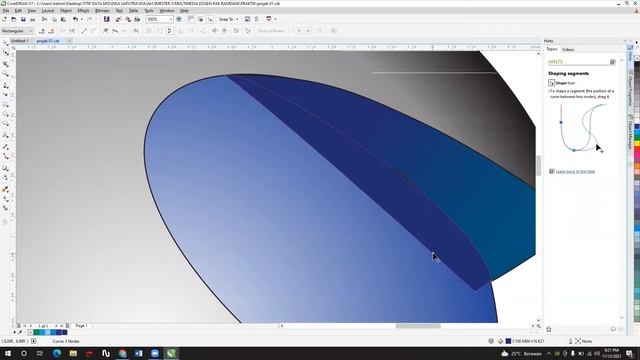
Task: Toggle the Show rulers button
Action: click(x=191, y=19)
